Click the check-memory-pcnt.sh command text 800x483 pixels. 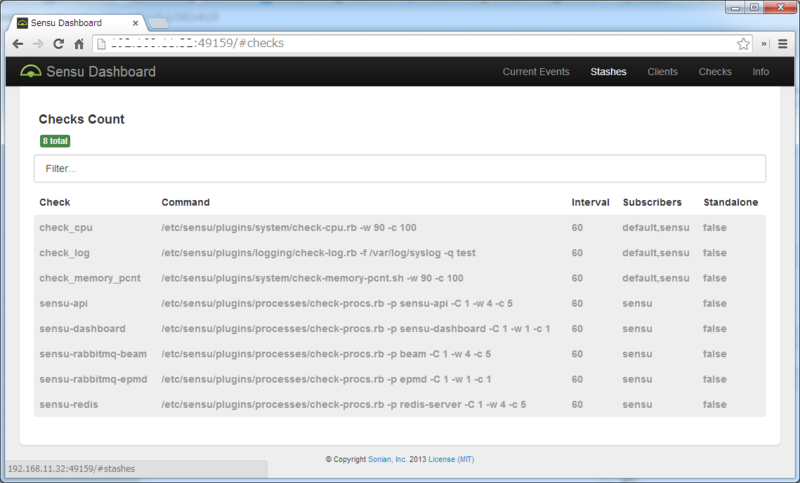312,278
